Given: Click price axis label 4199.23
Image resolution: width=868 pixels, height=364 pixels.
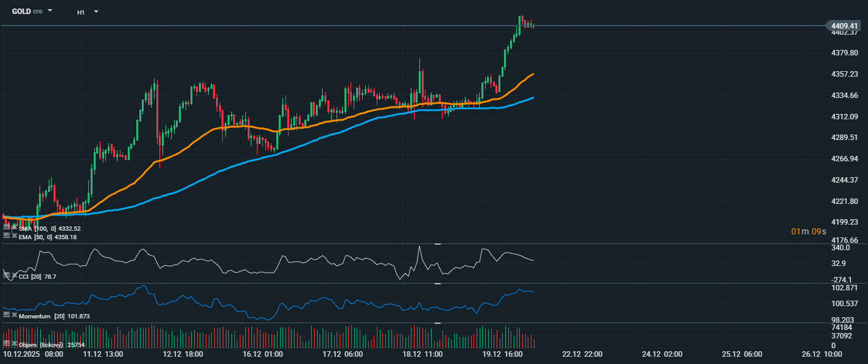Looking at the screenshot, I should pyautogui.click(x=844, y=222).
